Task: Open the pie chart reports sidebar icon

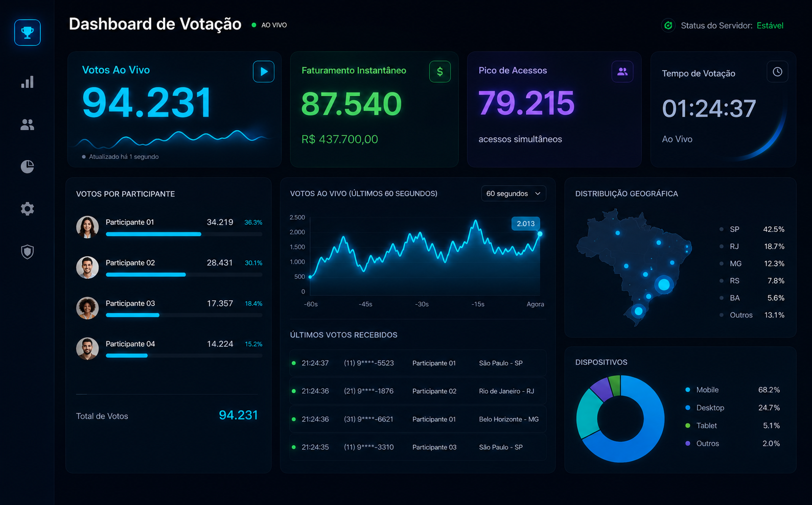Action: pos(28,166)
